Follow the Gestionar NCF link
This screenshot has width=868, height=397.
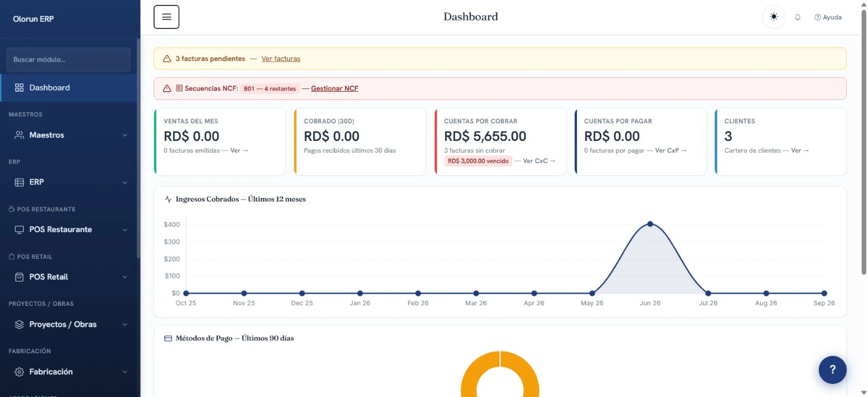click(334, 88)
